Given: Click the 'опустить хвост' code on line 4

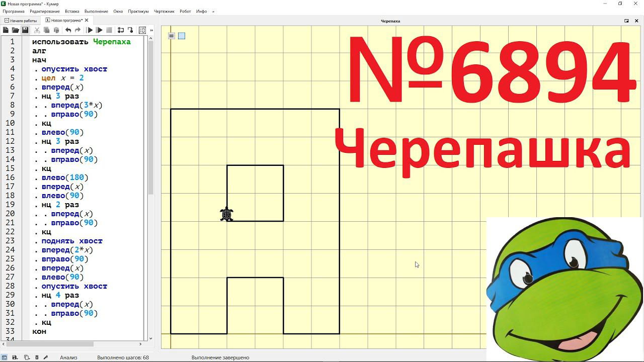Looking at the screenshot, I should [74, 69].
